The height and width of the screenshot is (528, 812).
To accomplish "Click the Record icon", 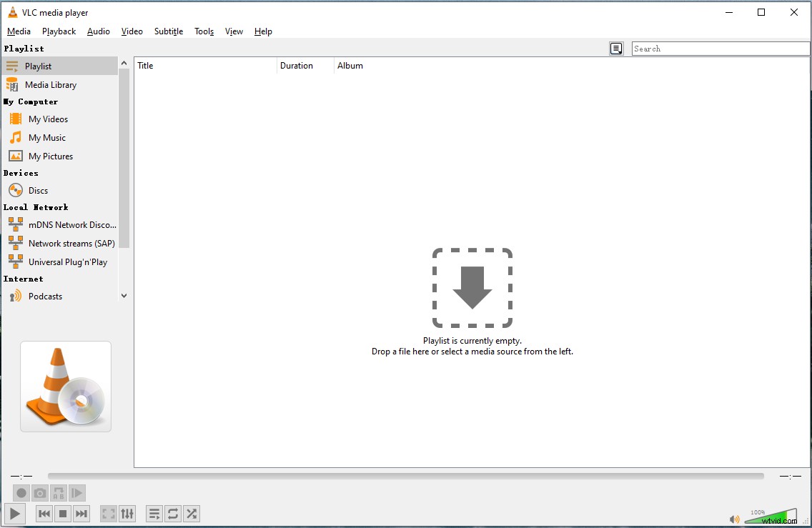I will coord(21,493).
